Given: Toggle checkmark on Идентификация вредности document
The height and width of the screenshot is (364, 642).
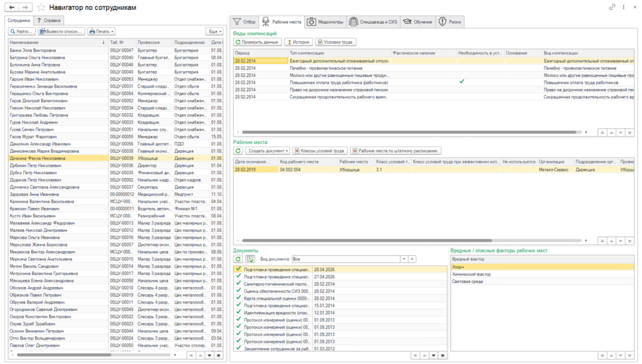Looking at the screenshot, I should pyautogui.click(x=239, y=312).
